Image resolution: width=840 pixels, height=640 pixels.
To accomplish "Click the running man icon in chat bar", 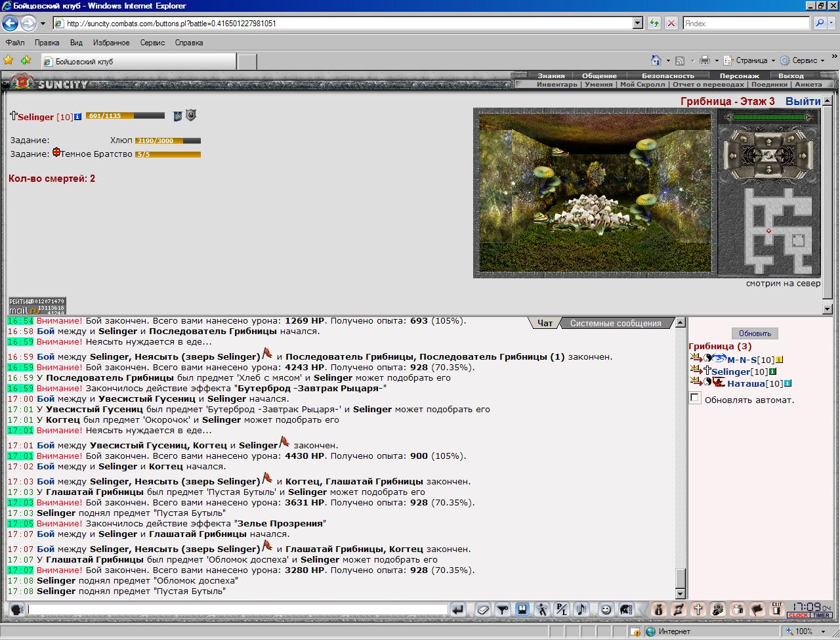I will [541, 610].
